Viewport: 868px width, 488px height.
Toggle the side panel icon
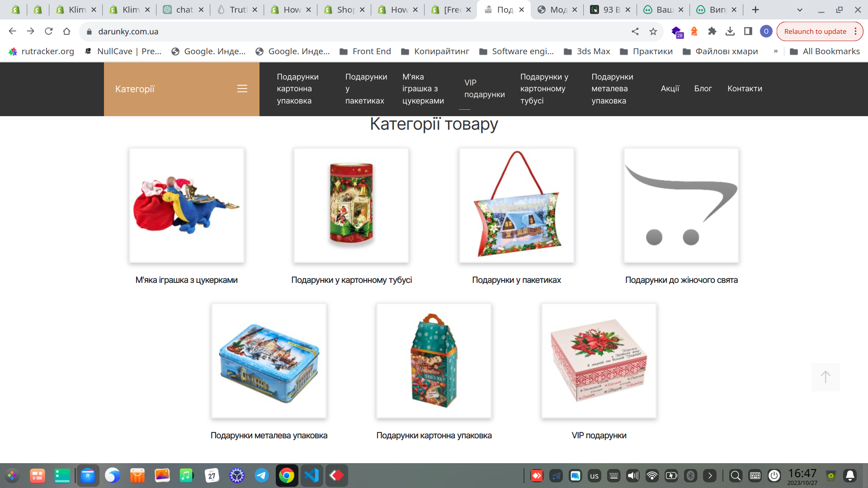[x=748, y=31]
